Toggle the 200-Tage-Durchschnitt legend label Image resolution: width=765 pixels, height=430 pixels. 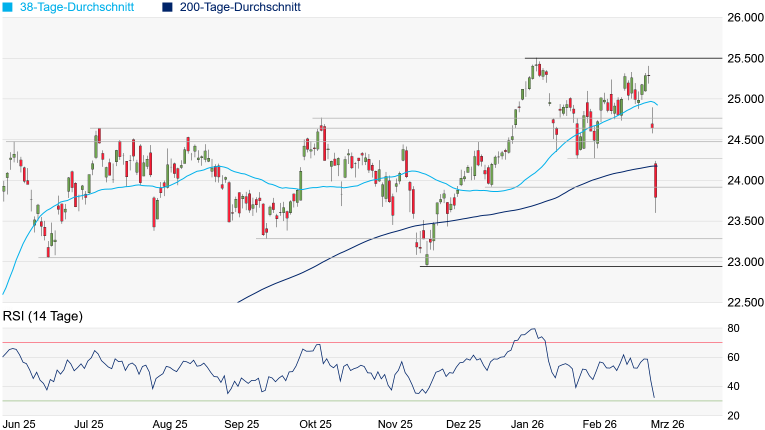pos(238,7)
